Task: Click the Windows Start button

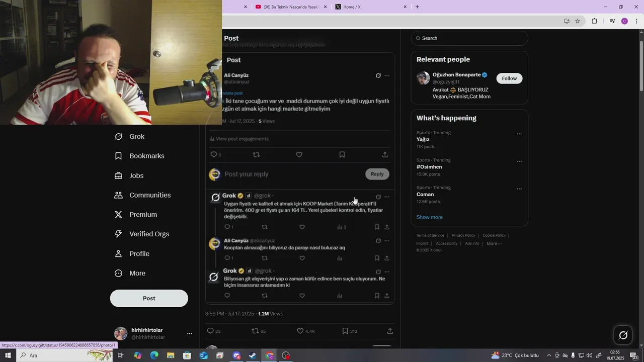Action: (8, 355)
